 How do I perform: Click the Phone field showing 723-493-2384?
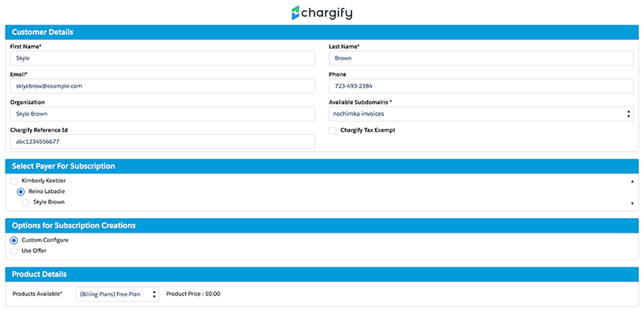click(x=482, y=86)
